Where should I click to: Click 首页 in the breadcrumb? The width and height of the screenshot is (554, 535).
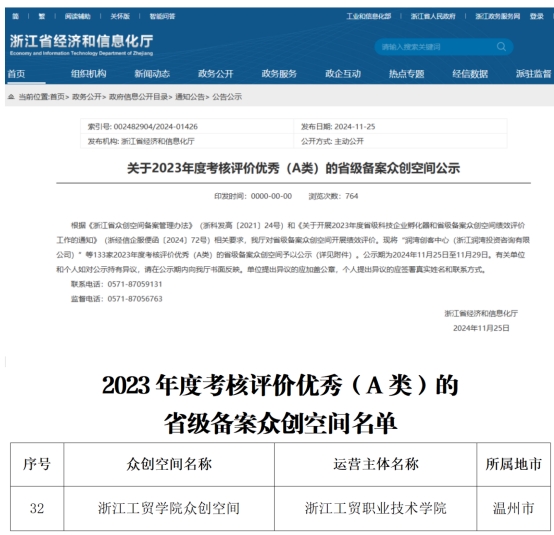[58, 97]
